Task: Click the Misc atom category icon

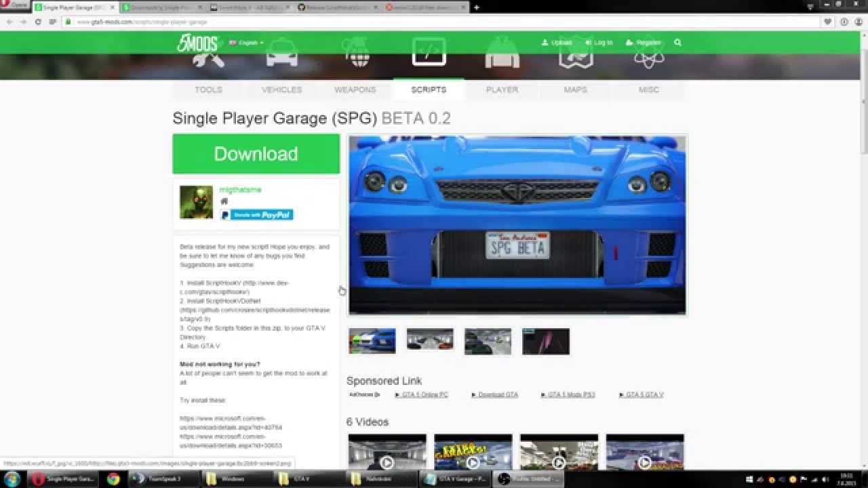Action: tap(649, 53)
